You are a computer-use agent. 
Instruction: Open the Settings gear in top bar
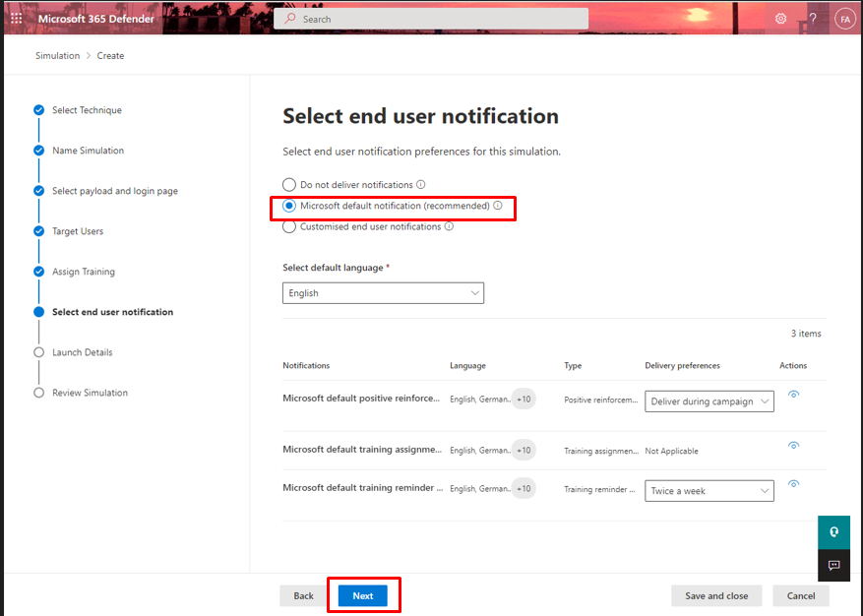click(780, 18)
